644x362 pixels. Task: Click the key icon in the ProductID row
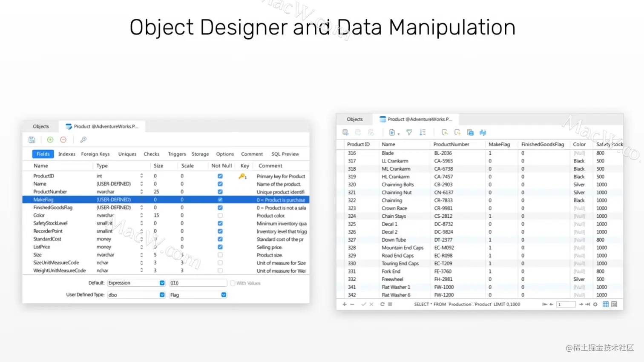click(242, 176)
